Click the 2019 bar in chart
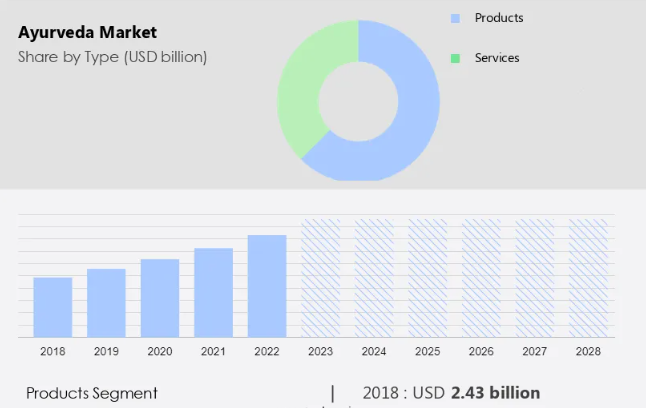The height and width of the screenshot is (408, 646). [106, 303]
